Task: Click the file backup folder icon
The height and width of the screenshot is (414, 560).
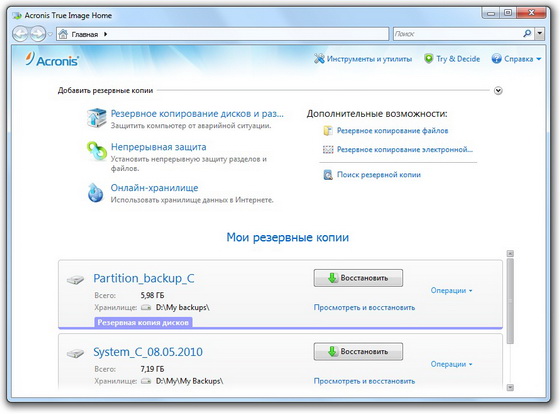Action: point(328,131)
